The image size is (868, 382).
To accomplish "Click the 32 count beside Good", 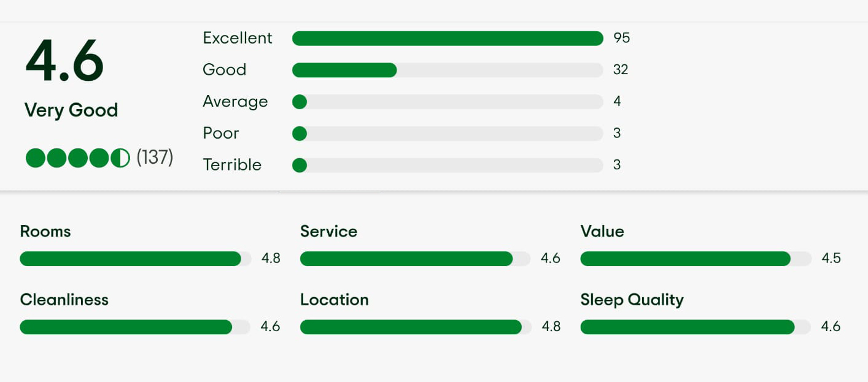I will coord(621,70).
